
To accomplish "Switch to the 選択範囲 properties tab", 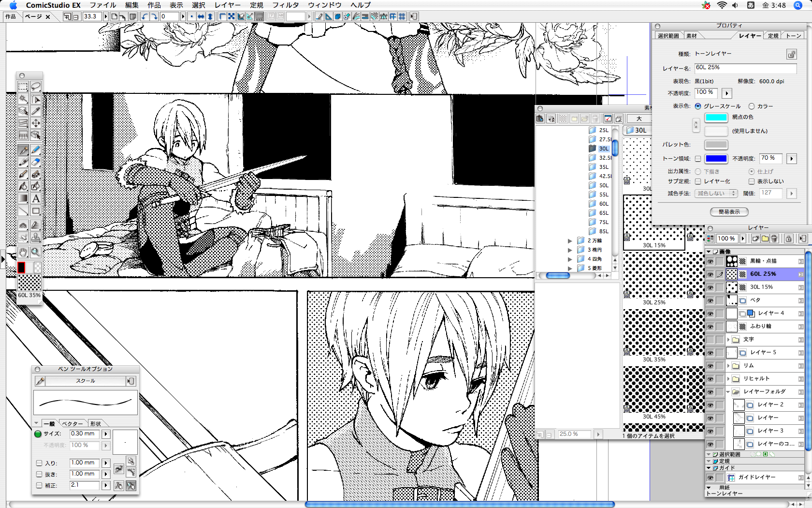I will 668,36.
